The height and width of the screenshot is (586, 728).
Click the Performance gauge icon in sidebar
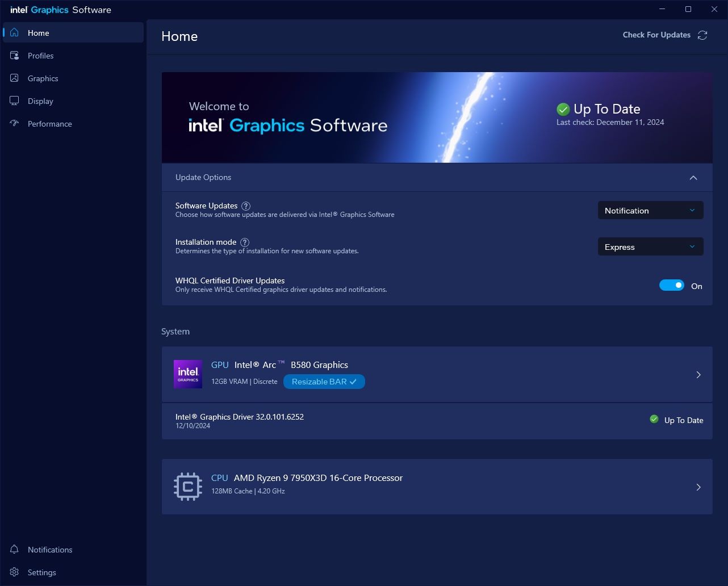pyautogui.click(x=14, y=124)
